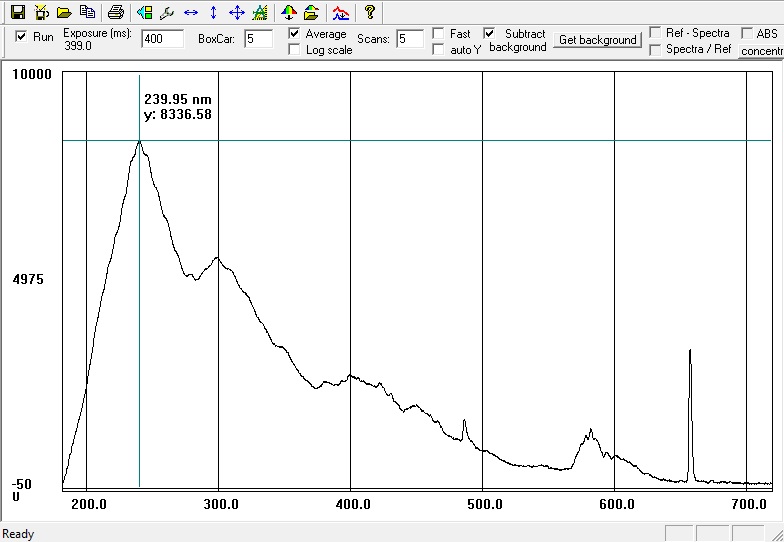Click the concentration button at right

point(761,52)
